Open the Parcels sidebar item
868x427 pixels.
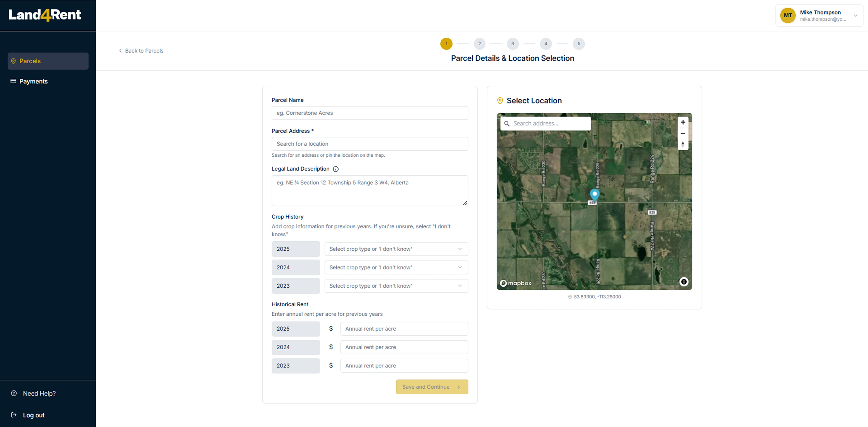(48, 61)
